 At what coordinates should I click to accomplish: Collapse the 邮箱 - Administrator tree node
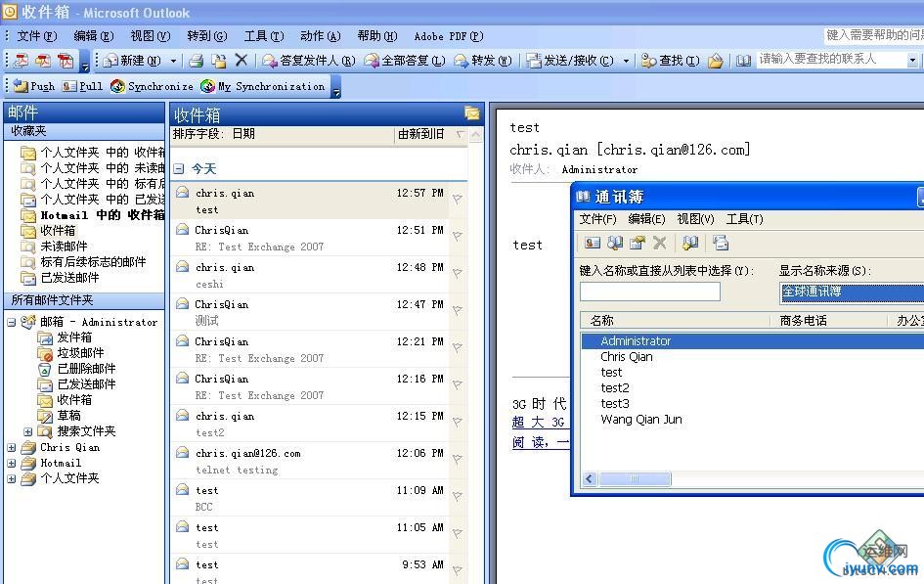pos(11,323)
